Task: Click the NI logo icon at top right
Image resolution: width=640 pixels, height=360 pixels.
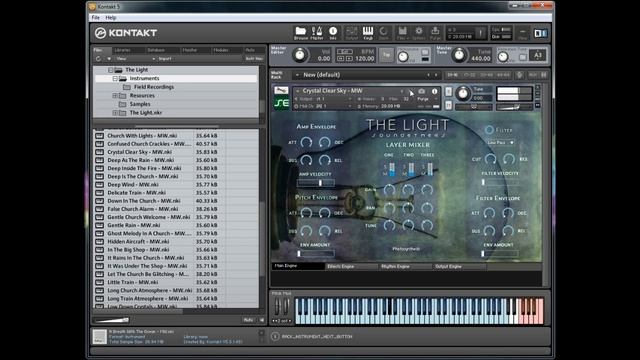Action: [x=540, y=33]
